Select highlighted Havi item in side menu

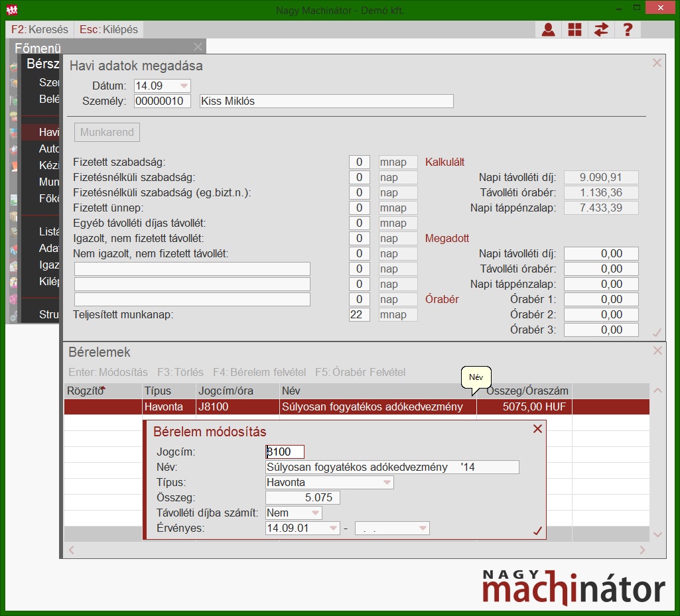40,132
